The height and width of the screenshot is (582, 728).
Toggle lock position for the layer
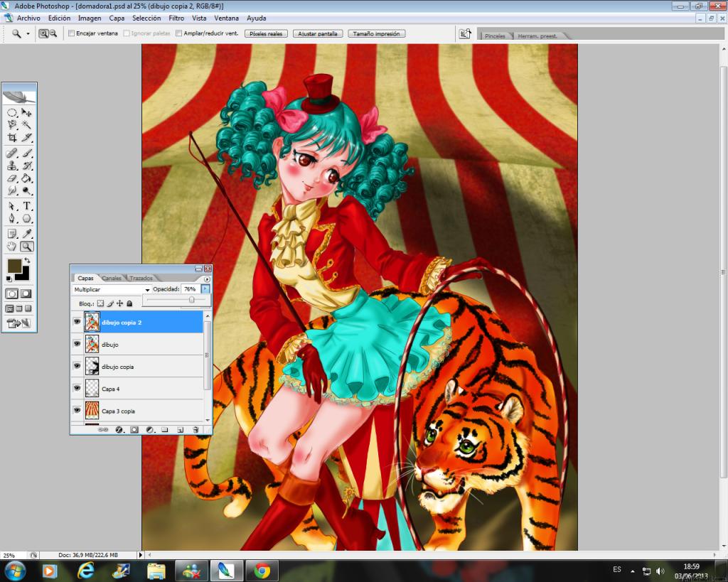119,303
